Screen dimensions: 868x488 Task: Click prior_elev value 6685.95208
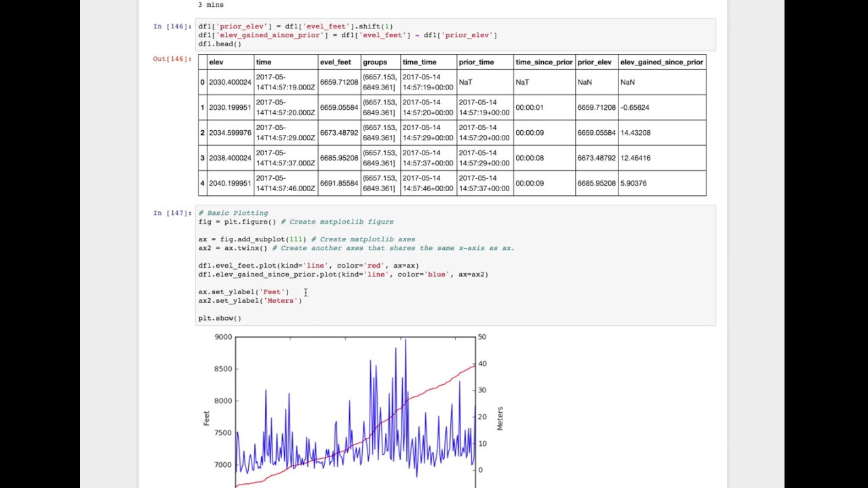pyautogui.click(x=597, y=184)
